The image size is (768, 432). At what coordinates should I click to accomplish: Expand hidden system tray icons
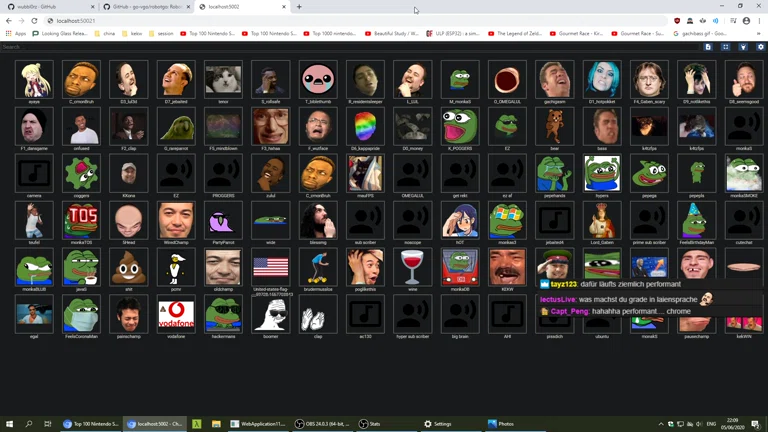[661, 424]
